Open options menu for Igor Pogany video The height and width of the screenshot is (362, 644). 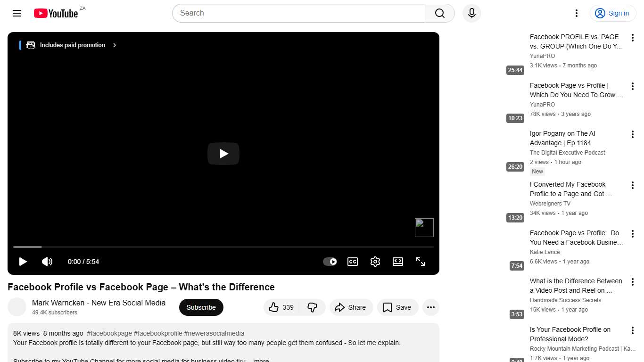pos(632,134)
